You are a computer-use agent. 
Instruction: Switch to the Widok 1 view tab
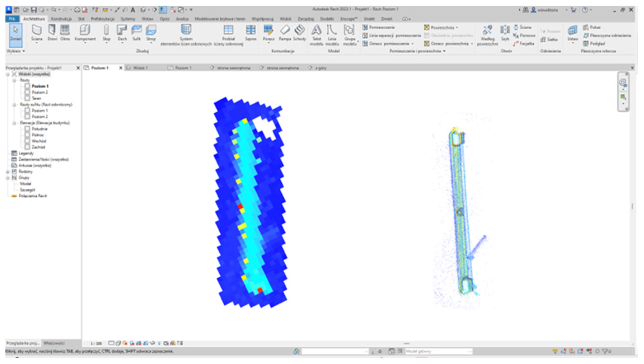coord(140,68)
